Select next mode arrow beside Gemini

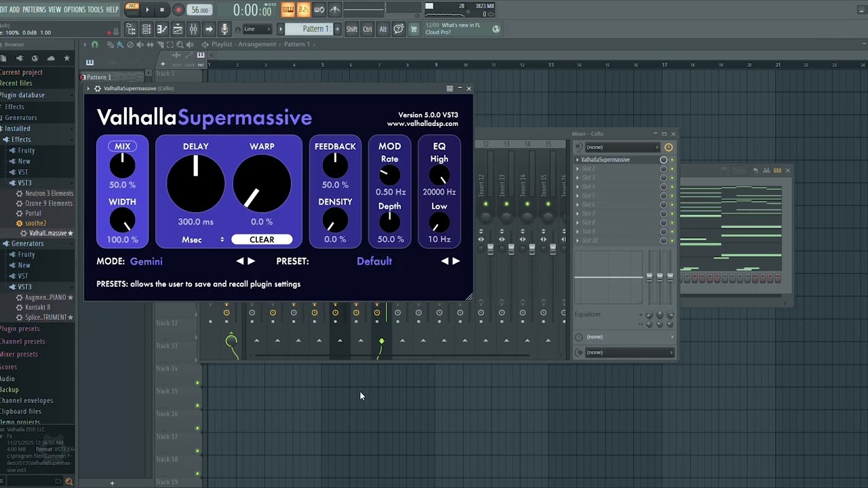pyautogui.click(x=252, y=261)
